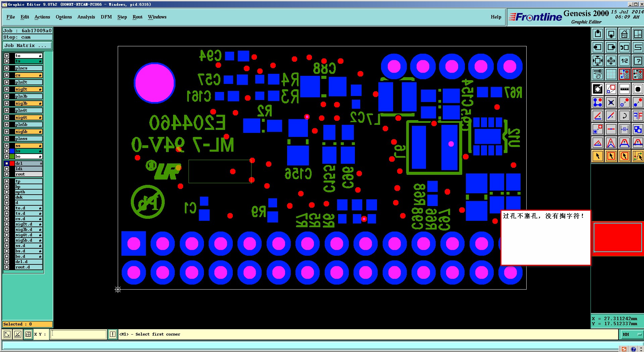This screenshot has width=644, height=352.
Task: Click the home view icon
Action: (x=624, y=34)
